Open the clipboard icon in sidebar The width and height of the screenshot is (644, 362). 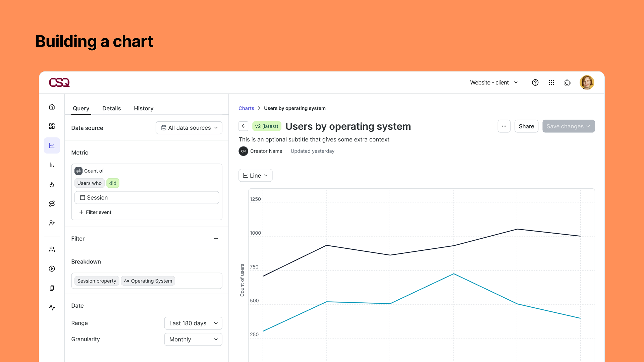pyautogui.click(x=52, y=288)
